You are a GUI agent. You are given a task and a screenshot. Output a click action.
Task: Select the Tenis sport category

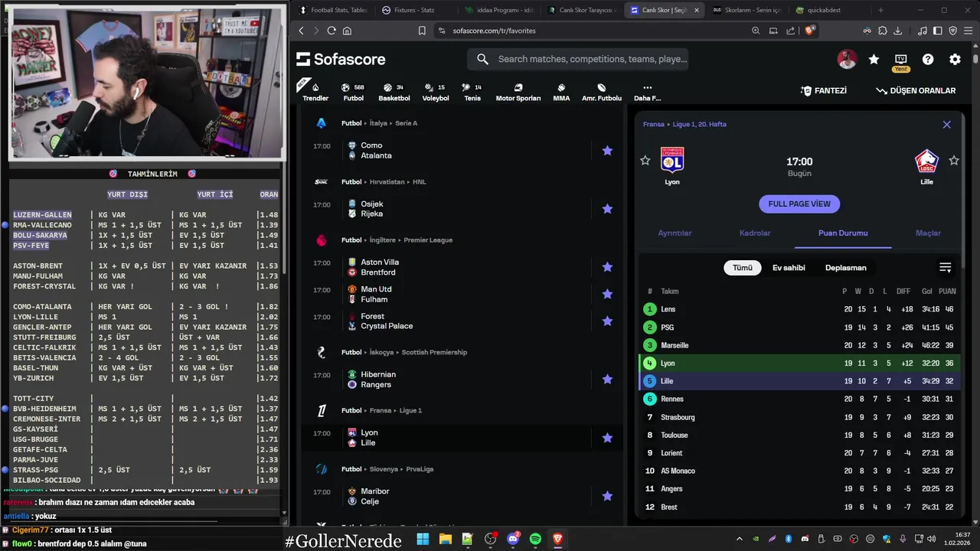tap(472, 92)
